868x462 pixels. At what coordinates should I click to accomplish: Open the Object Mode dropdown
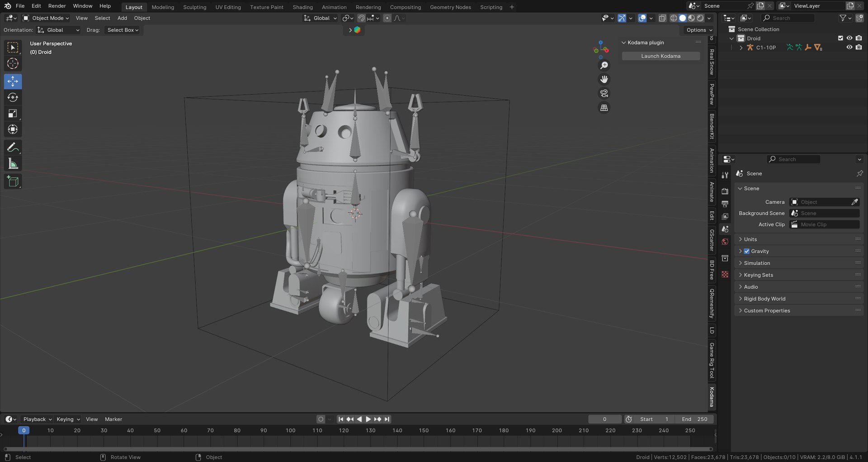pos(46,18)
